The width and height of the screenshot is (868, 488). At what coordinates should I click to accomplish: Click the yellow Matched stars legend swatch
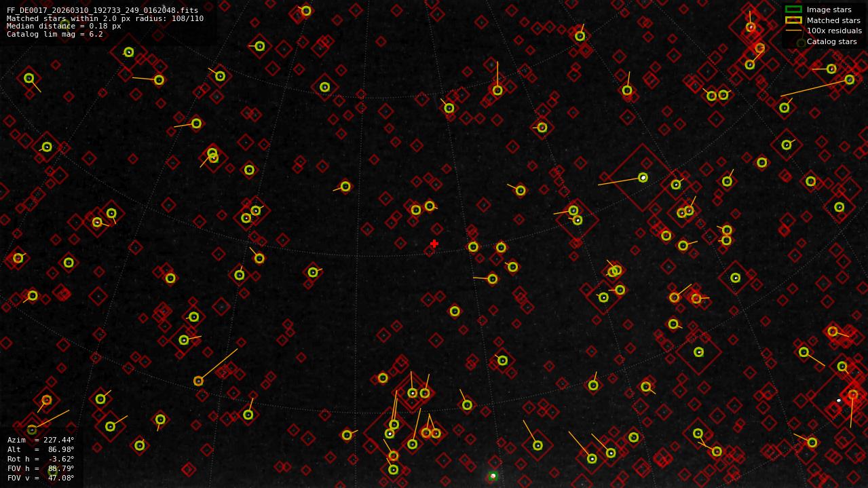(x=793, y=20)
